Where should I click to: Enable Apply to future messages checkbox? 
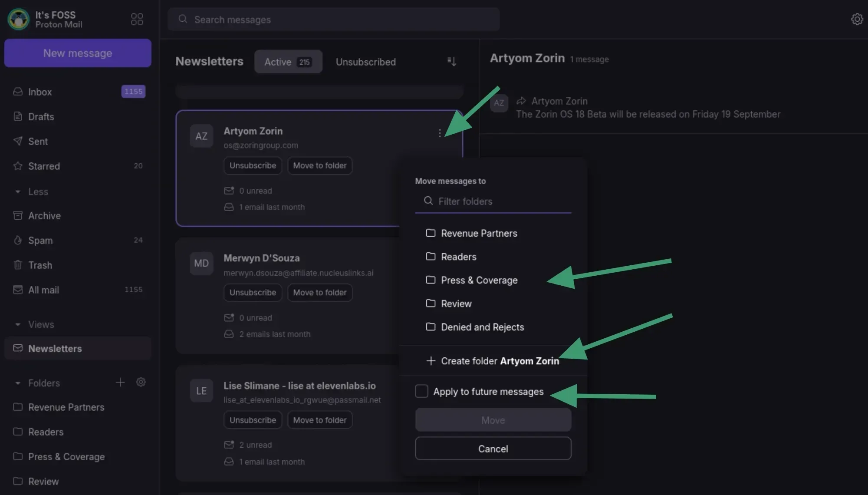(421, 391)
